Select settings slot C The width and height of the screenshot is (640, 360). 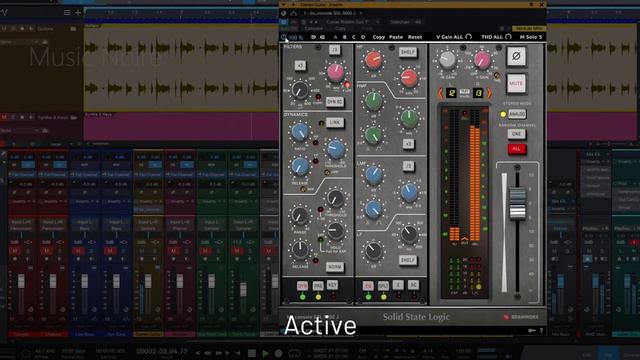coord(353,37)
